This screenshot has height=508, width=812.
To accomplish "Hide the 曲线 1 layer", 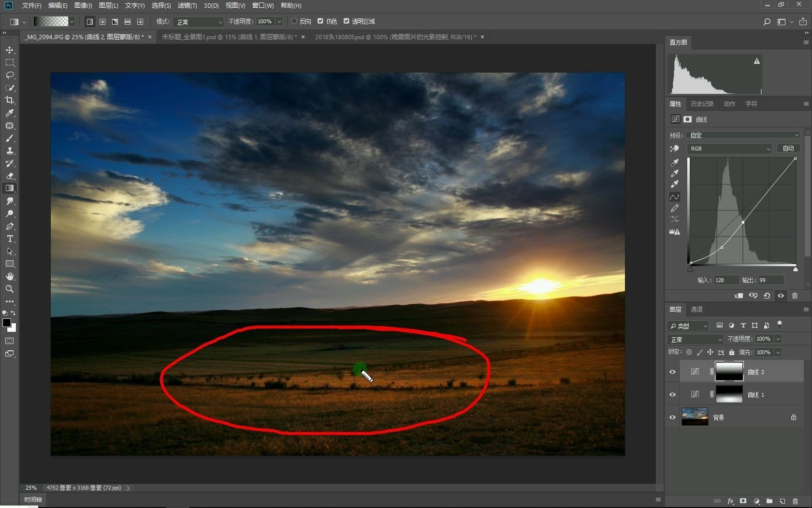I will tap(672, 395).
